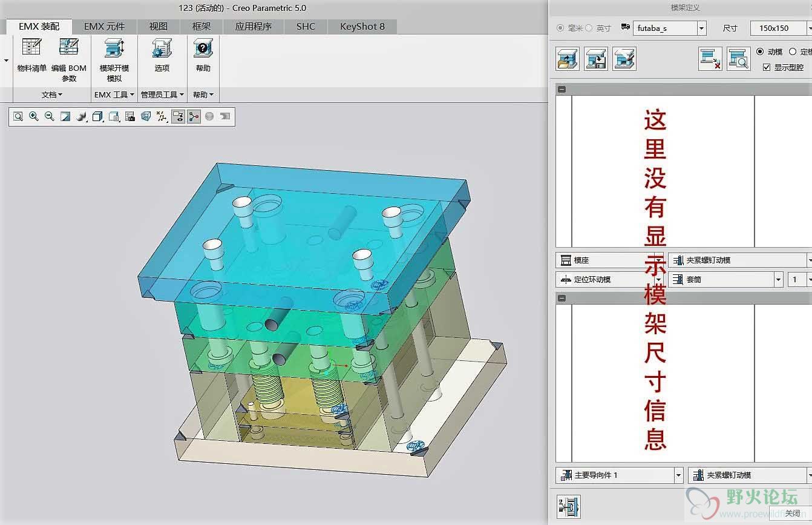Open 编辑 BOM 参数 editor
This screenshot has height=525, width=812.
click(68, 60)
